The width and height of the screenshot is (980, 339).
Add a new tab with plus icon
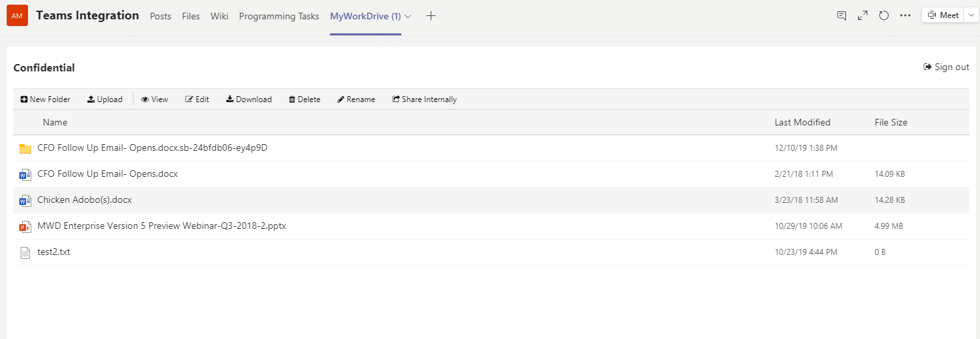(x=431, y=16)
